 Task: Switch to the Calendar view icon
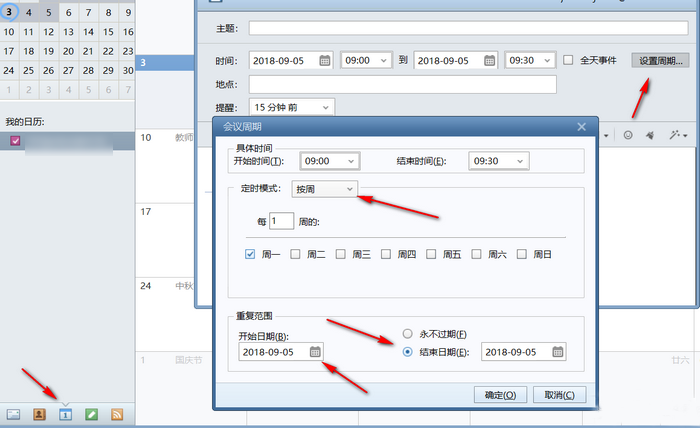pos(66,413)
